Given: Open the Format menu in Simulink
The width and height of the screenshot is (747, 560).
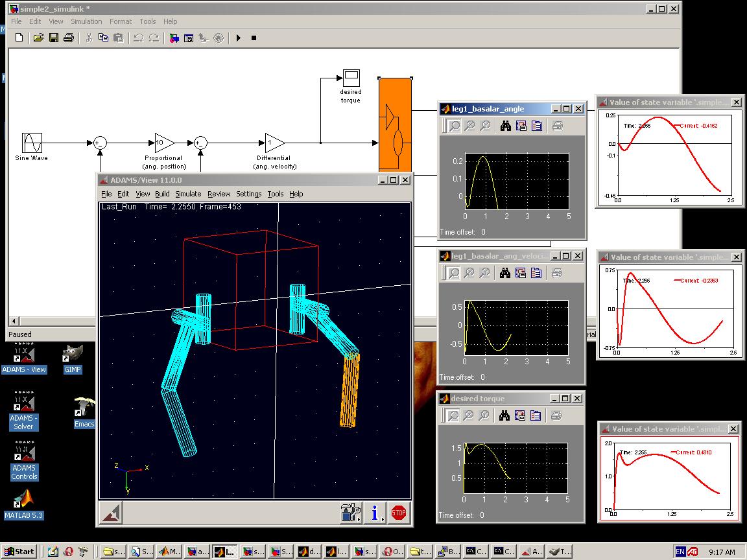Looking at the screenshot, I should [x=121, y=21].
